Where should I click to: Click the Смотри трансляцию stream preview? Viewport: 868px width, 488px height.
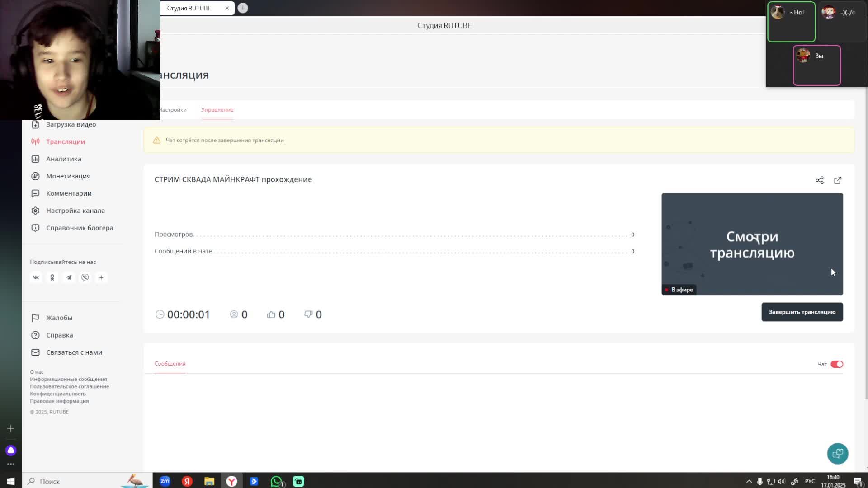[x=752, y=244]
